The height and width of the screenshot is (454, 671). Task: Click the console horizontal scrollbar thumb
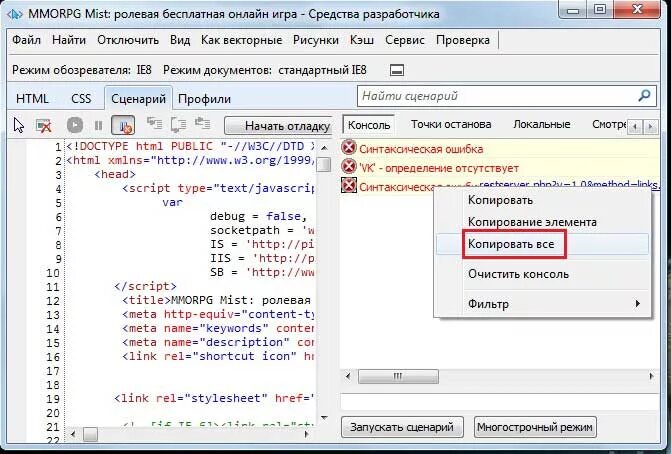(398, 377)
